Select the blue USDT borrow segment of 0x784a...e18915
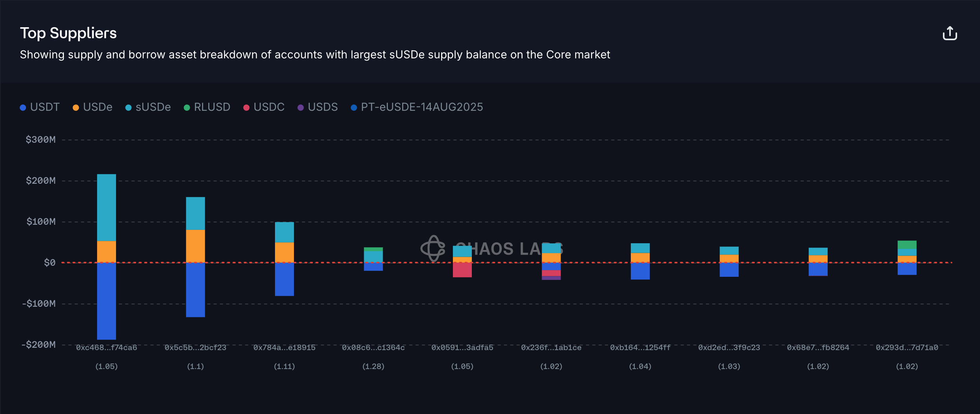 click(284, 279)
